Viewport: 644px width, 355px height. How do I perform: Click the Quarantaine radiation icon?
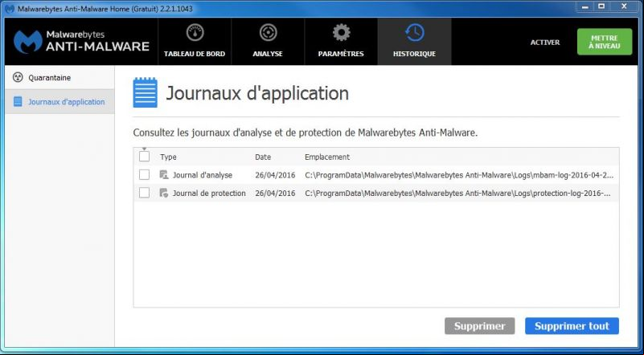pos(18,77)
